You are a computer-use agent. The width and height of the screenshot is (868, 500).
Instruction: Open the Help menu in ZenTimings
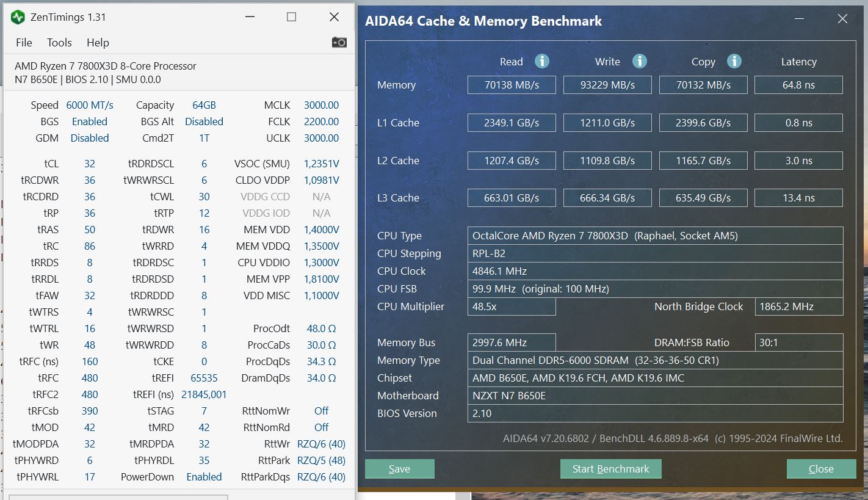(98, 43)
